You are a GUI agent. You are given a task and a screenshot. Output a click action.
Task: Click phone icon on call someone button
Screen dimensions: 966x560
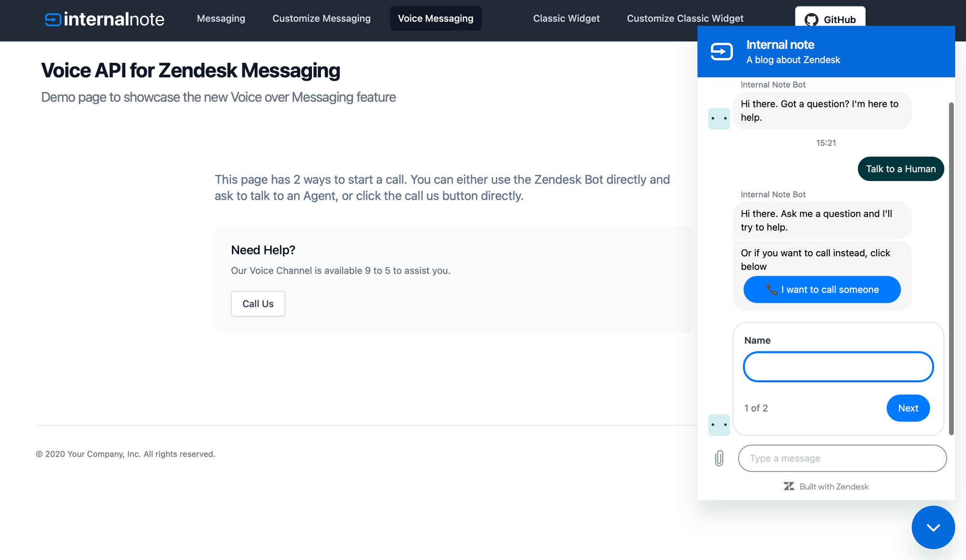tap(771, 289)
